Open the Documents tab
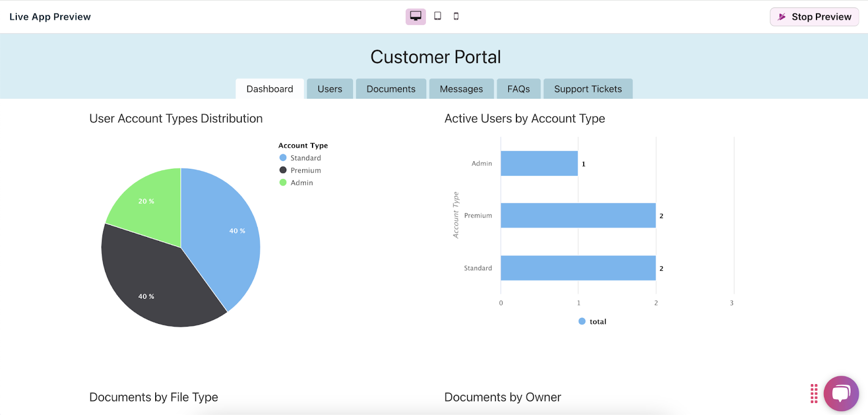 391,89
